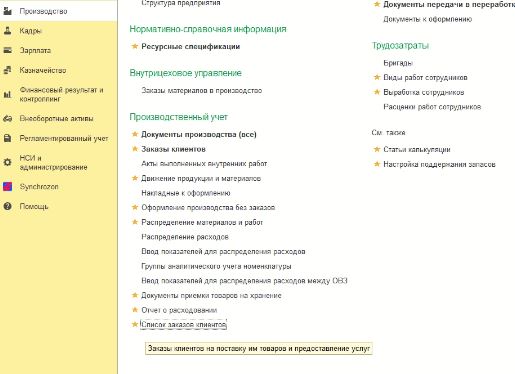Image resolution: width=515 pixels, height=374 pixels.
Task: Click the Производство section icon in sidebar
Action: [x=7, y=11]
